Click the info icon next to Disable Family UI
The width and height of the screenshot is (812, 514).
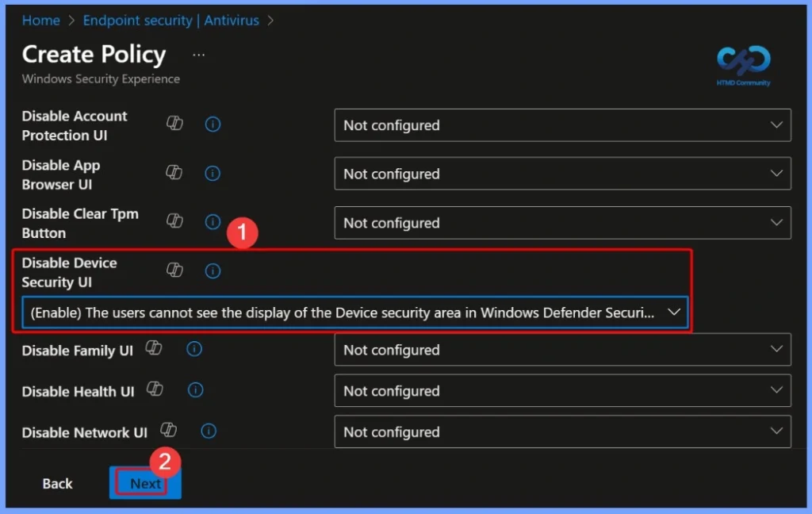point(194,349)
